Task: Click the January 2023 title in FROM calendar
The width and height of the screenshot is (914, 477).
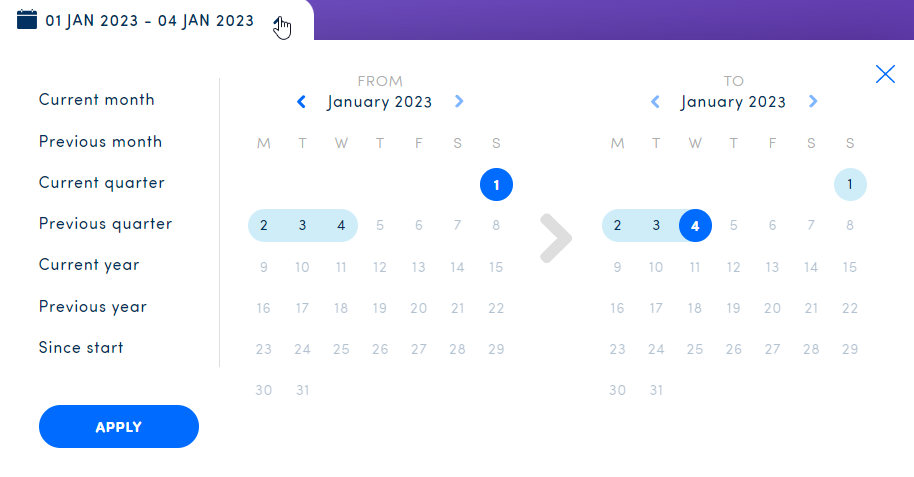Action: click(380, 102)
